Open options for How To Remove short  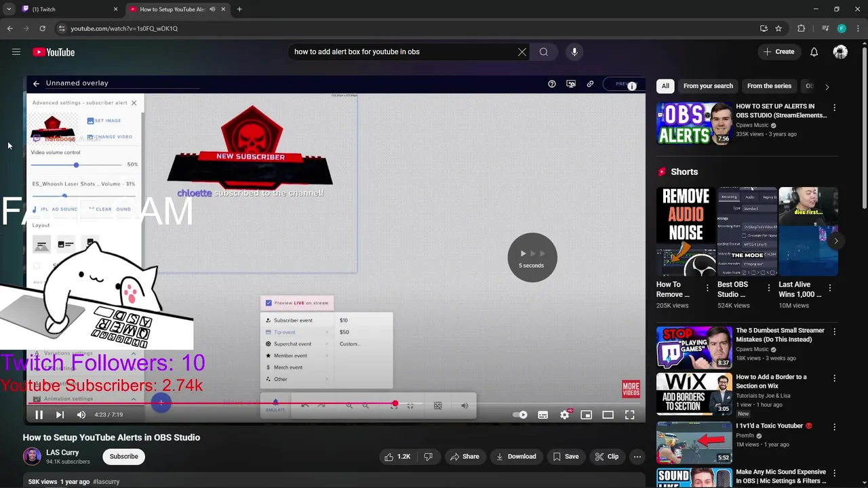tap(707, 288)
